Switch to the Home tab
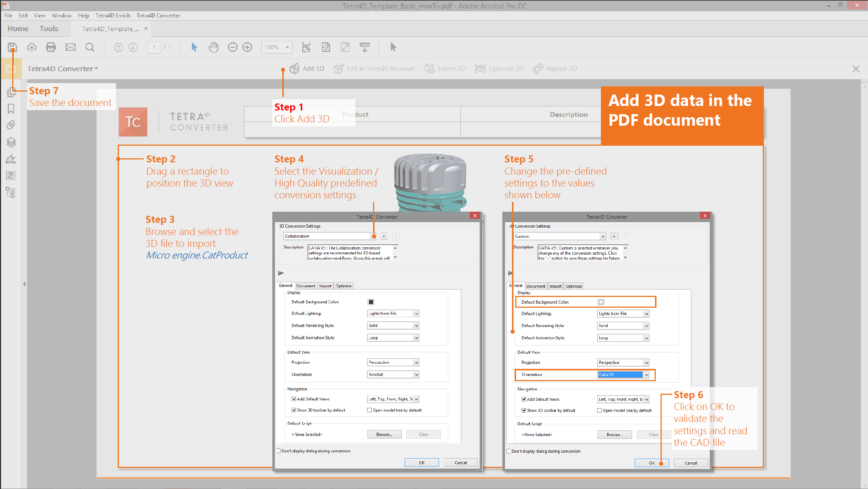The width and height of the screenshot is (868, 489). (18, 29)
